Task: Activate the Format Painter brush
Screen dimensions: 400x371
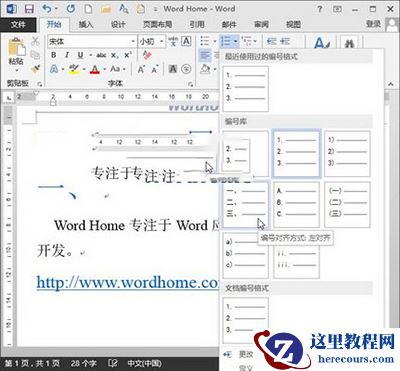Action: click(35, 69)
